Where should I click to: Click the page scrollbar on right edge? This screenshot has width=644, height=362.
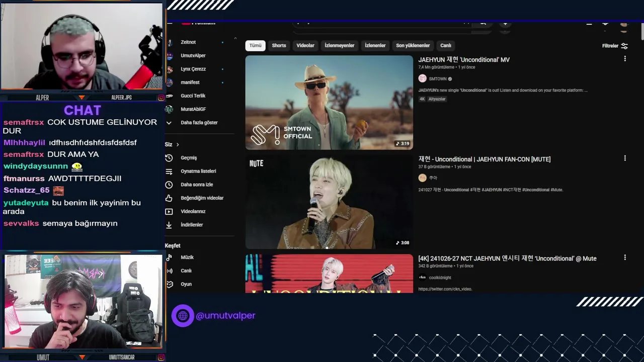click(642, 31)
